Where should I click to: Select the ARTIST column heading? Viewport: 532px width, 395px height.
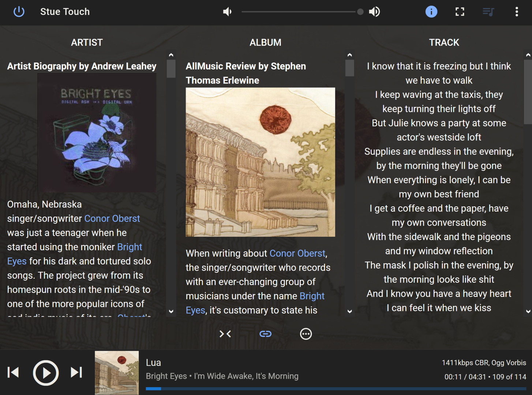point(87,42)
